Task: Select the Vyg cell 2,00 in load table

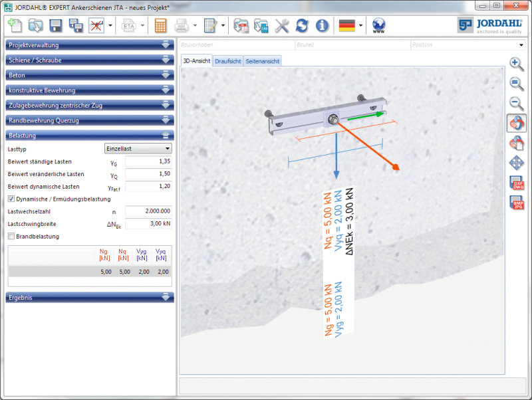Action: [x=143, y=272]
